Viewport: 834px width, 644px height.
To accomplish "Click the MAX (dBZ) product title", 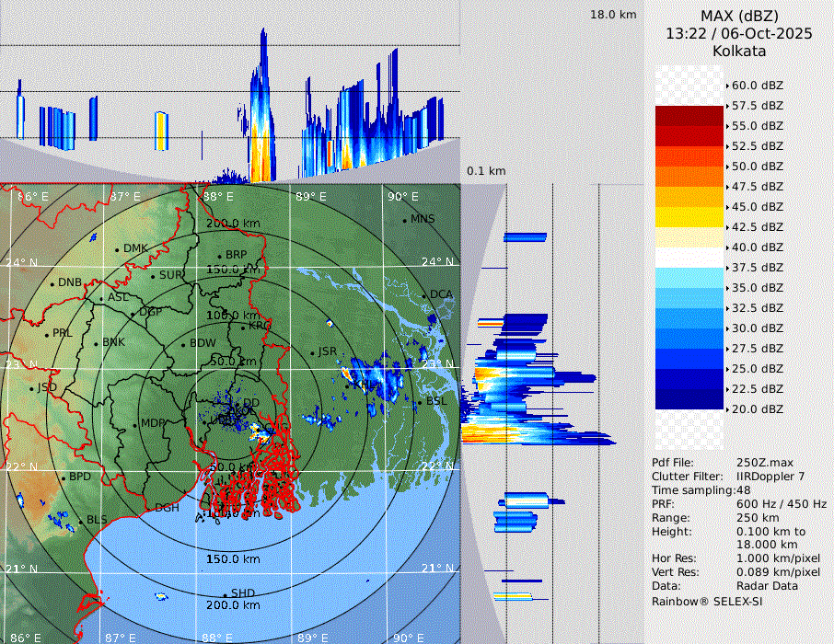I will click(739, 16).
